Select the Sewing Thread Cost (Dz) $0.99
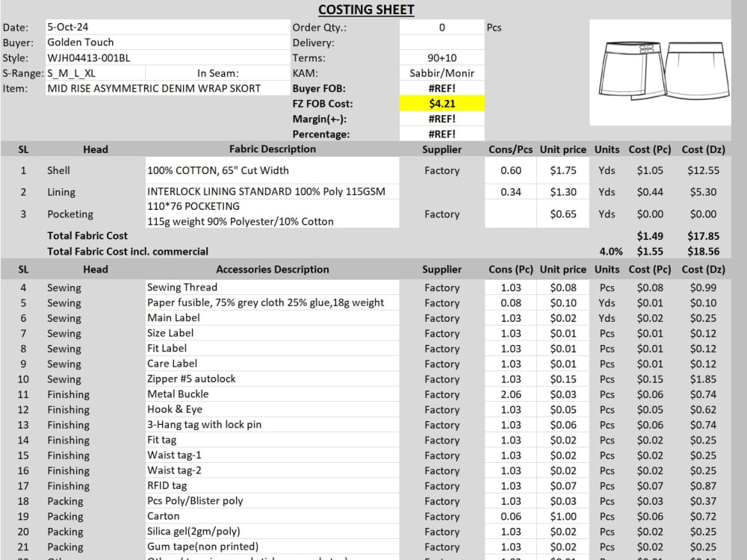This screenshot has height=560, width=747. coord(703,287)
